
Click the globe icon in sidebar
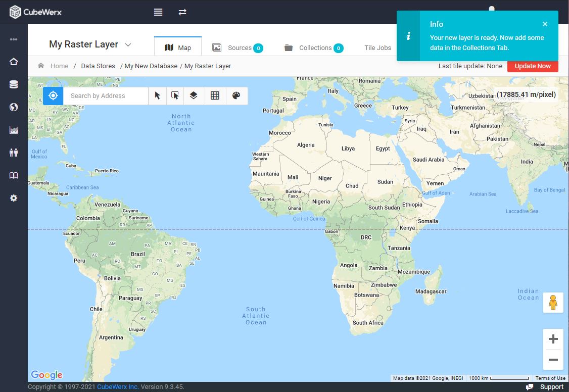click(14, 107)
